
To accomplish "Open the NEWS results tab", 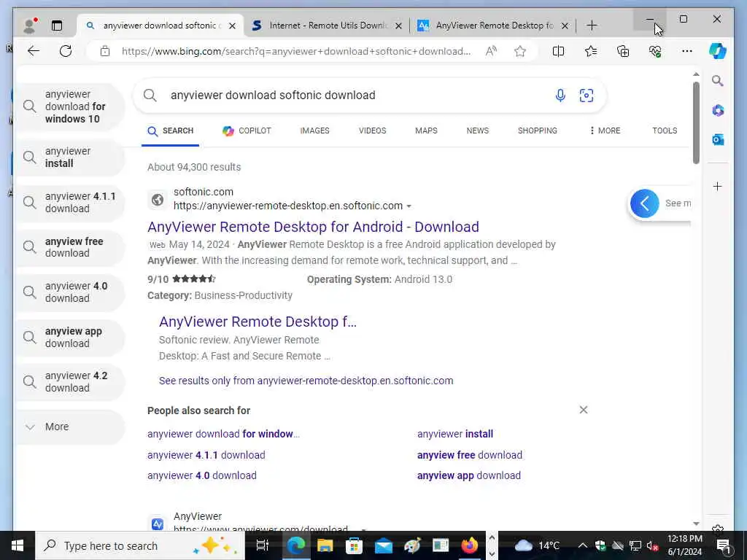I will (x=477, y=131).
